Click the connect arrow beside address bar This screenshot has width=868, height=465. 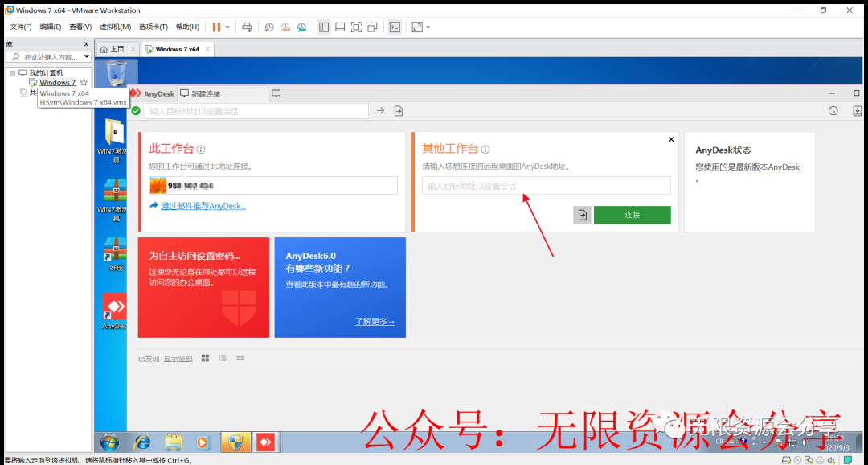tap(380, 111)
